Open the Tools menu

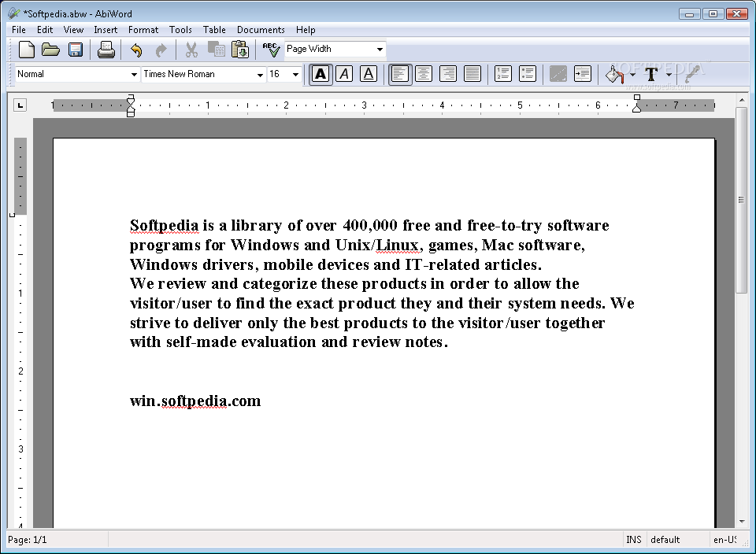point(180,30)
